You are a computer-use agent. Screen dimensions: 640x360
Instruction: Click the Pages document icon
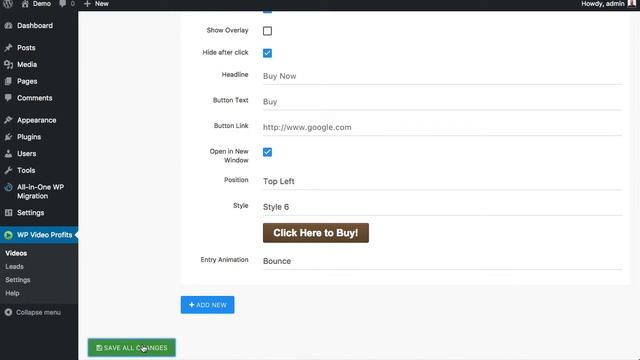click(x=8, y=81)
